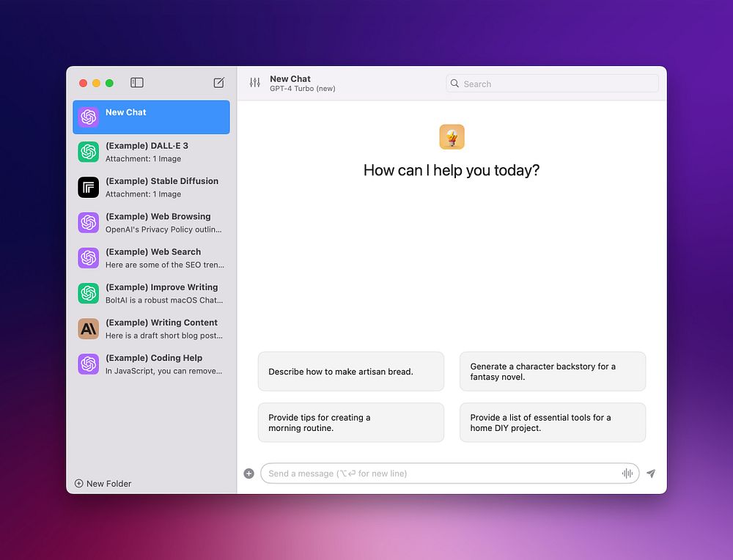The height and width of the screenshot is (560, 733).
Task: Open the (Example) Writing Content conversation
Action: pyautogui.click(x=151, y=328)
